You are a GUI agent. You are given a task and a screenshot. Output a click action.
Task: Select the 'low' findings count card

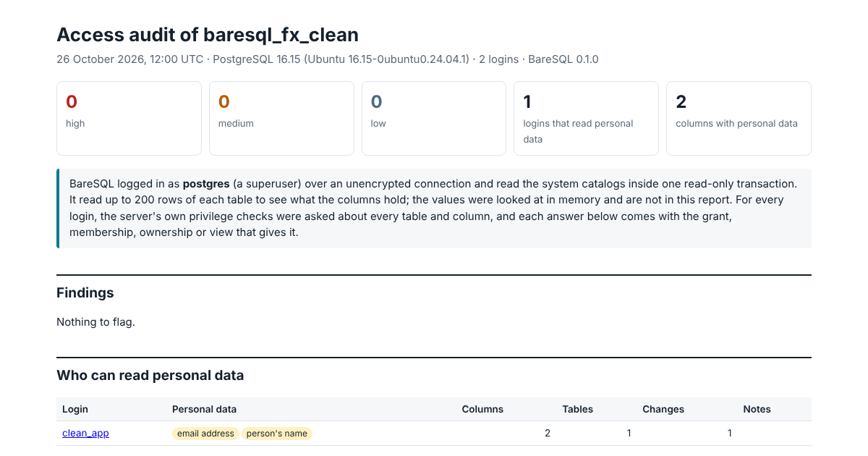pyautogui.click(x=434, y=118)
